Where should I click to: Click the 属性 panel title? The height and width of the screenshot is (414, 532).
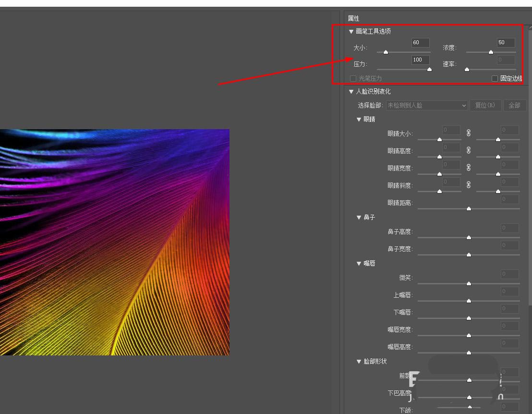(353, 18)
